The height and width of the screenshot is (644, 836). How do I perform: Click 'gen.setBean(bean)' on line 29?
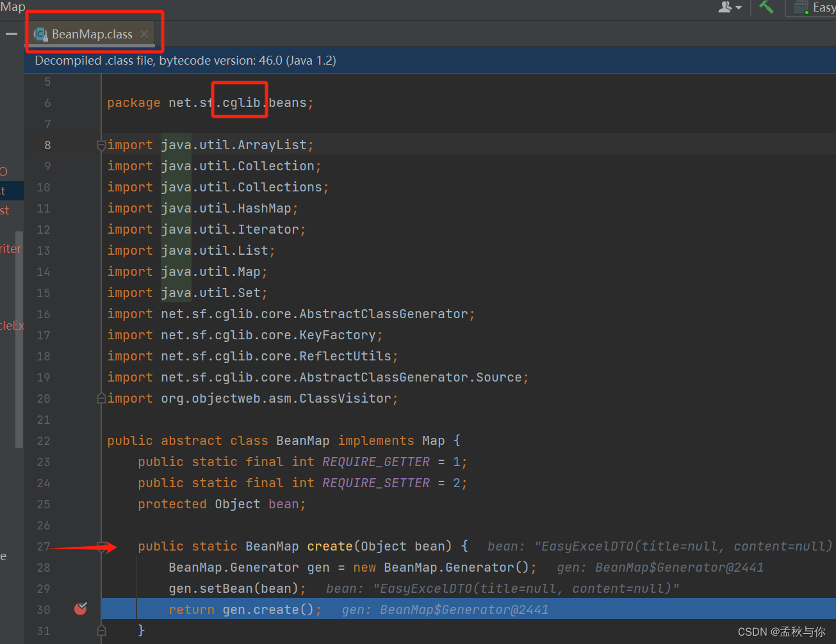pos(234,588)
